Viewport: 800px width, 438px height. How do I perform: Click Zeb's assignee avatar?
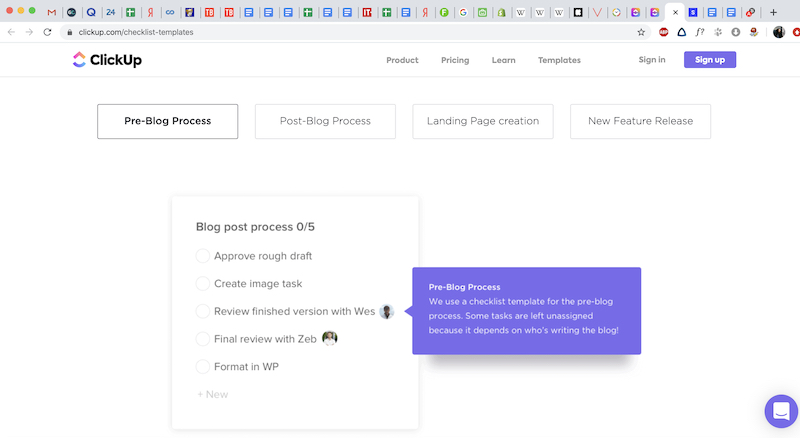pyautogui.click(x=330, y=338)
